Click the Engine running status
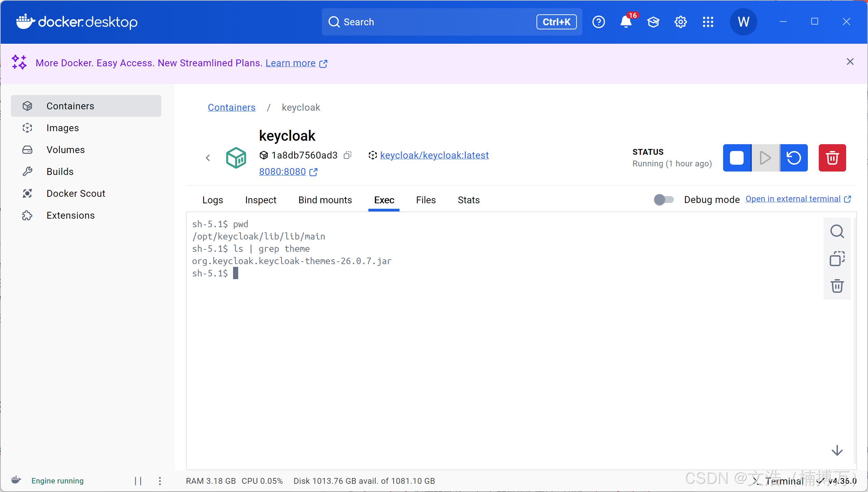This screenshot has width=868, height=492. (x=57, y=481)
